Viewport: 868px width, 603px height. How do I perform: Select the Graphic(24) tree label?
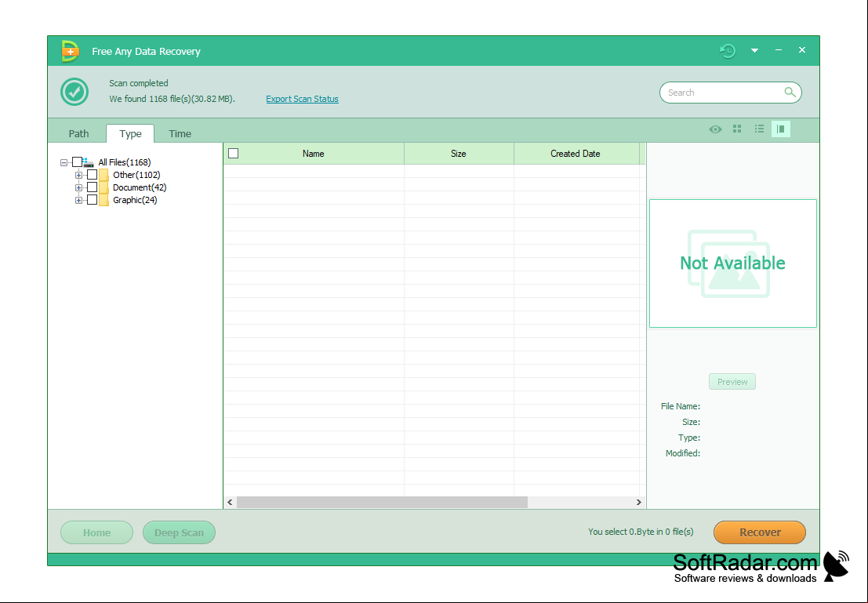135,201
